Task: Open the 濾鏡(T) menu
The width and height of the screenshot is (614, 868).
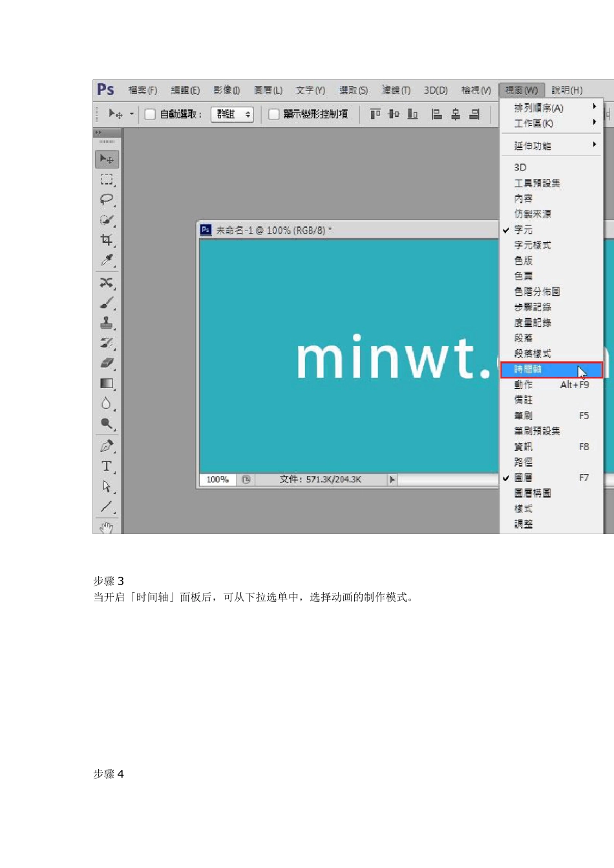Action: click(x=396, y=90)
